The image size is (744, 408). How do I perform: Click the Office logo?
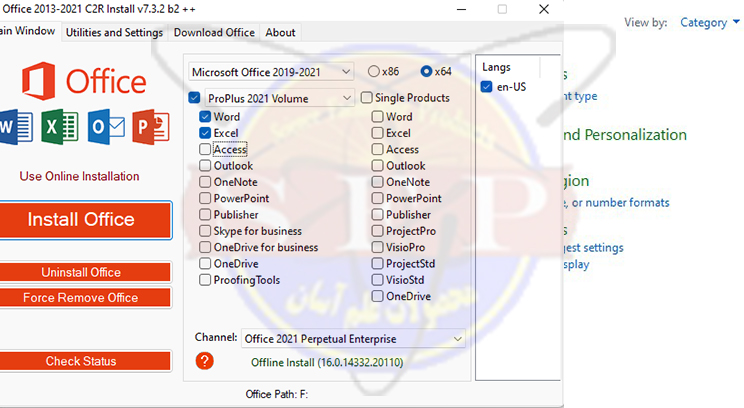84,81
